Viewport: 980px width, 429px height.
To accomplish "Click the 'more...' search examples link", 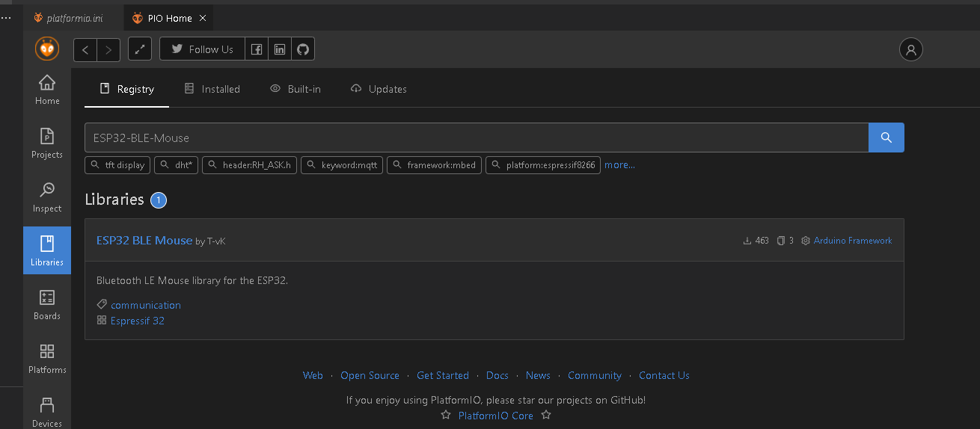I will pyautogui.click(x=619, y=164).
